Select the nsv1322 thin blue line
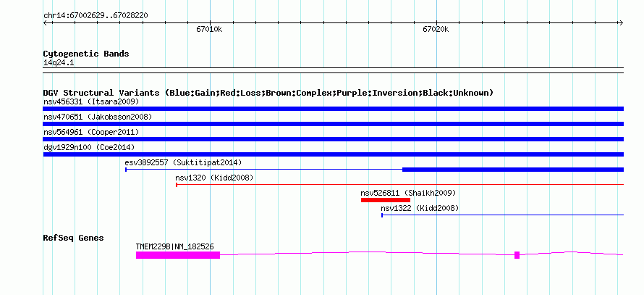Image resolution: width=644 pixels, height=295 pixels. [503, 215]
